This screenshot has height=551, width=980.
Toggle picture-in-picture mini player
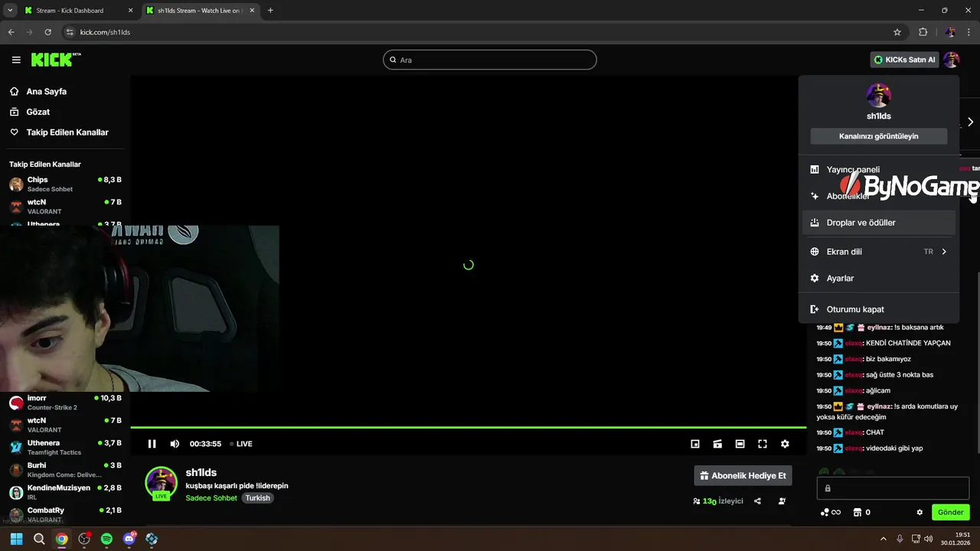click(x=695, y=444)
